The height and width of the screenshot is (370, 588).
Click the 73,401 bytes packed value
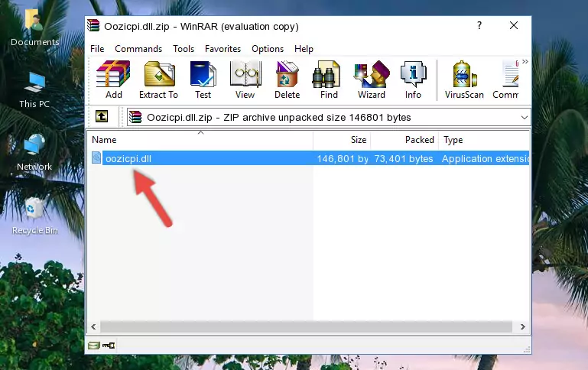(404, 158)
